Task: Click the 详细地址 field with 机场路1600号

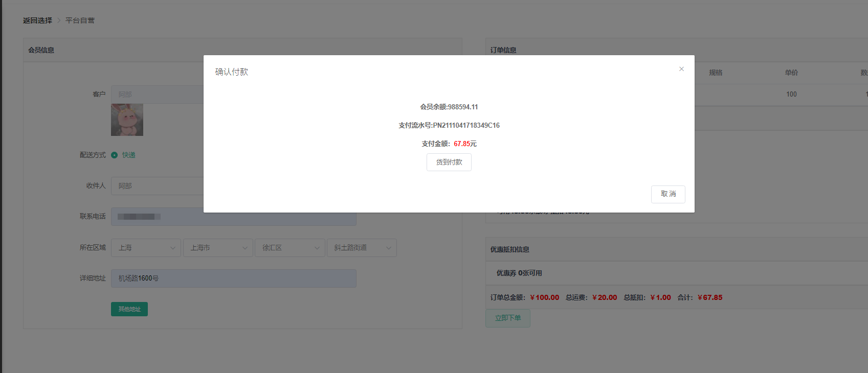Action: (x=234, y=278)
